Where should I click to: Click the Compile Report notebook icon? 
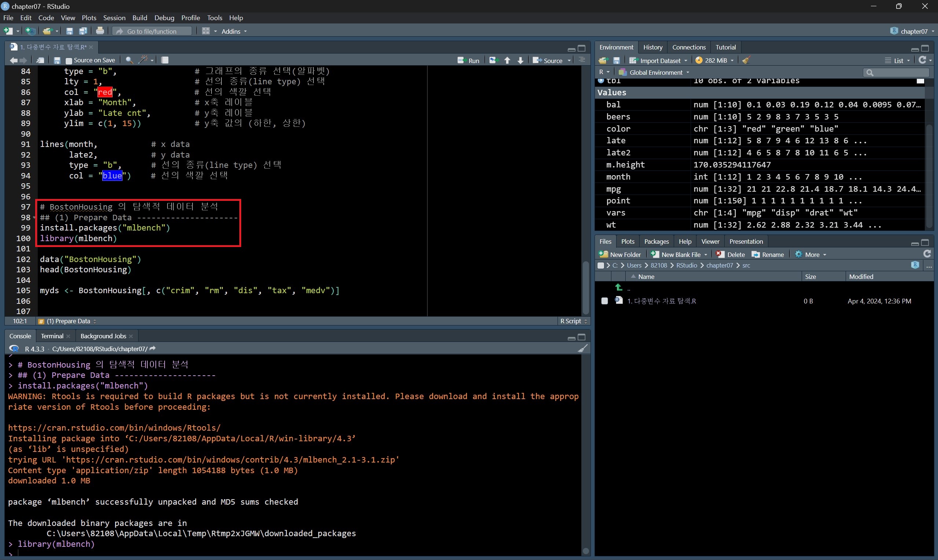(165, 60)
